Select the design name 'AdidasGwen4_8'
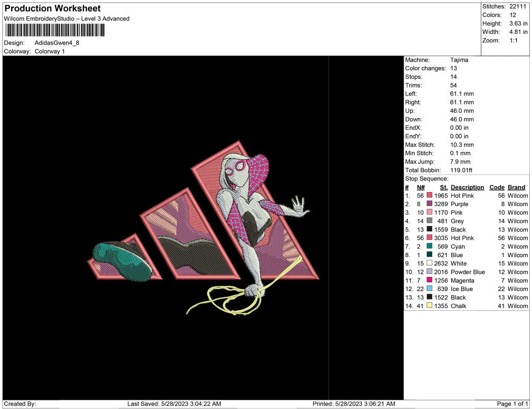 click(x=57, y=43)
